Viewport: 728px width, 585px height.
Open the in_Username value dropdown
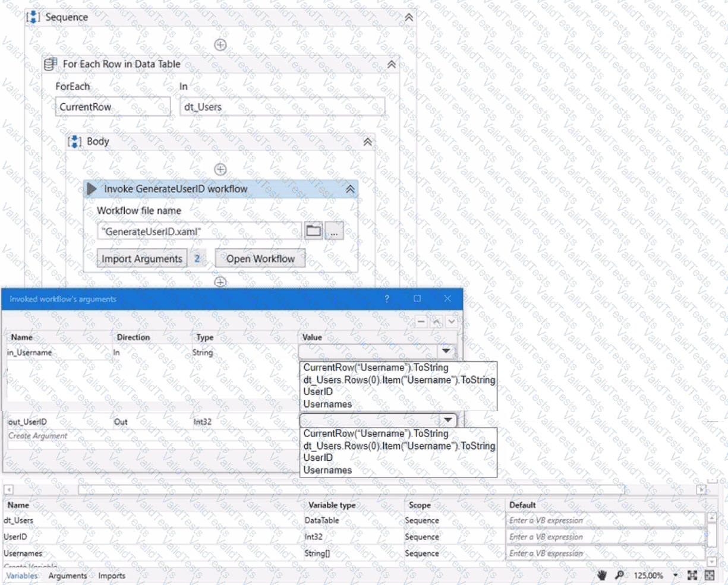pyautogui.click(x=446, y=352)
